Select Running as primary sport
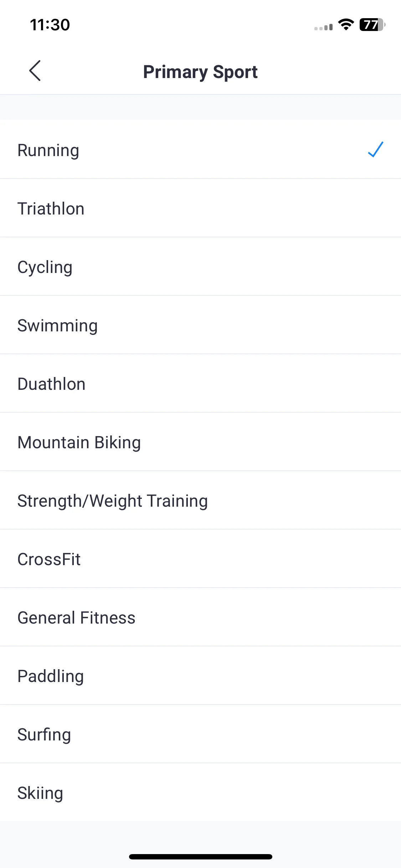401x868 pixels. pyautogui.click(x=200, y=149)
